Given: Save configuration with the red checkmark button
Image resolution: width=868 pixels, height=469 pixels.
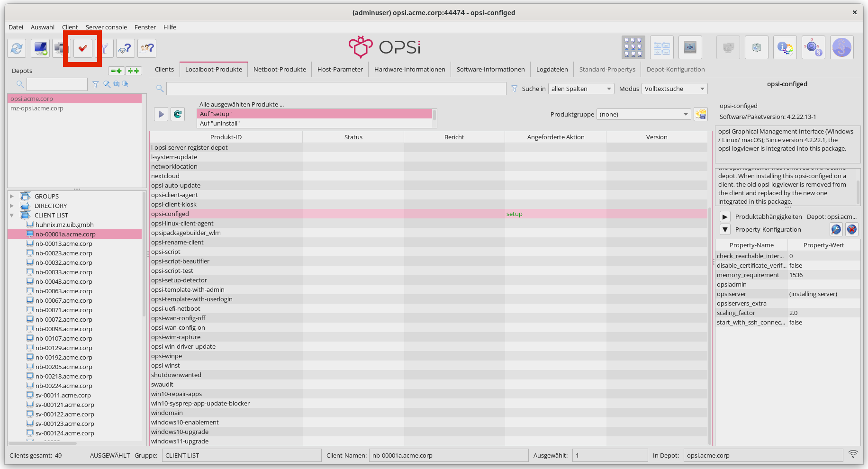Looking at the screenshot, I should 83,48.
